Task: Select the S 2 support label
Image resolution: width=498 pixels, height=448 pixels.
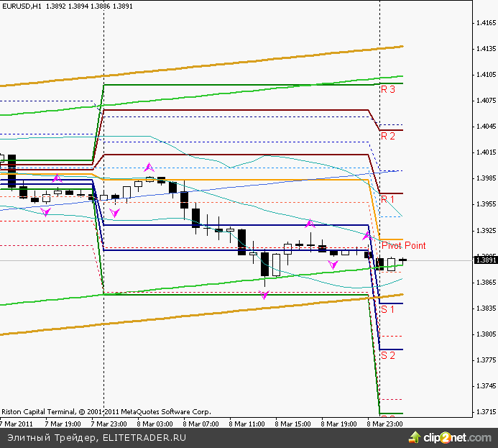Action: coord(388,355)
